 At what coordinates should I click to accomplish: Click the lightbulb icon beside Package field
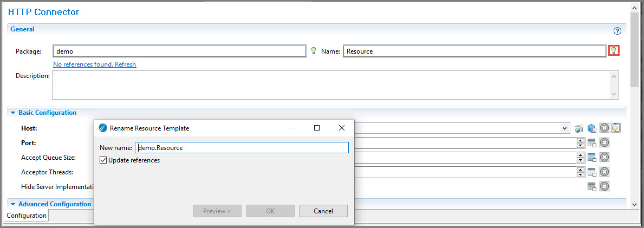(314, 51)
